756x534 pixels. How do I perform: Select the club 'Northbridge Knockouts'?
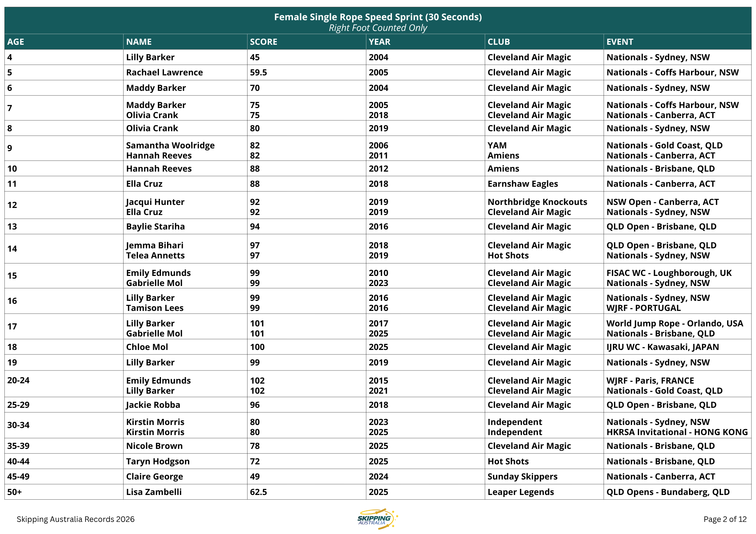coord(537,202)
